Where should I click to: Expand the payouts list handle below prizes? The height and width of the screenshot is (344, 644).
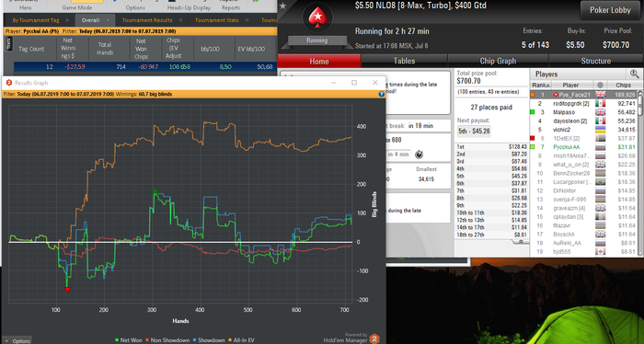(x=521, y=242)
